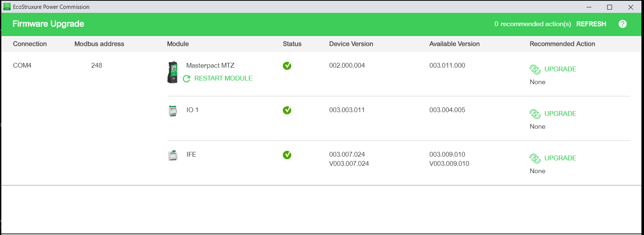Click IO 1 green status checkmark

[x=287, y=110]
